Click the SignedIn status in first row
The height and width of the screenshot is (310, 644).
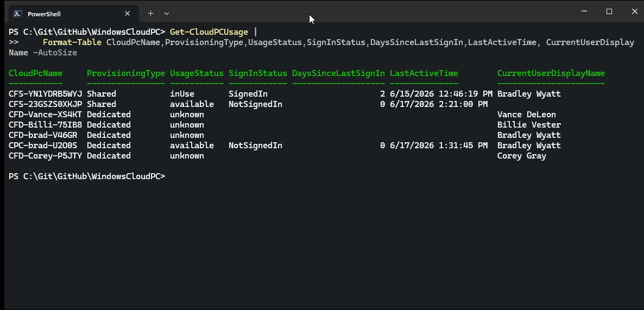(x=248, y=94)
